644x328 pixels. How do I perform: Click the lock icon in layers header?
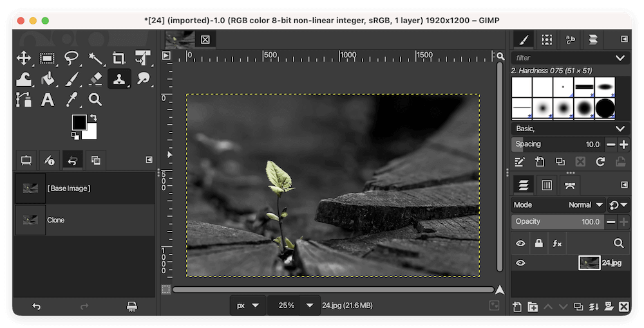tap(539, 244)
